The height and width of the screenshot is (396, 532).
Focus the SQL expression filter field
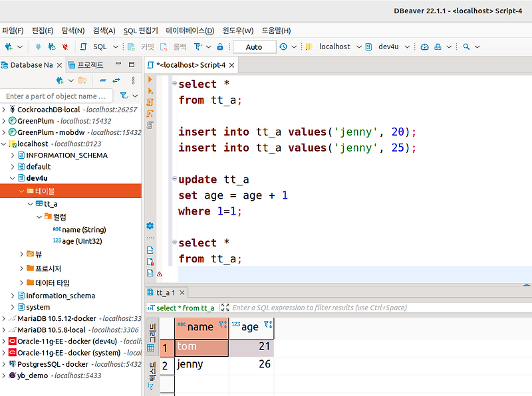[380, 308]
